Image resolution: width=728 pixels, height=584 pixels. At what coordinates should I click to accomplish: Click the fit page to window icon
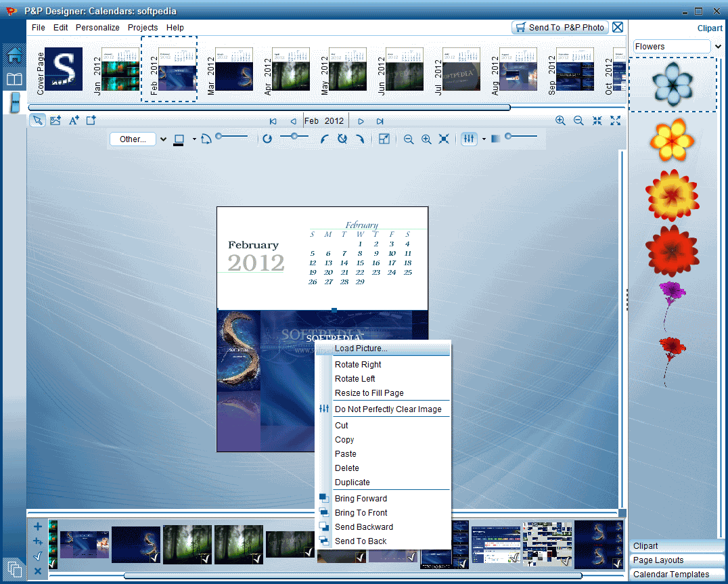pyautogui.click(x=597, y=120)
